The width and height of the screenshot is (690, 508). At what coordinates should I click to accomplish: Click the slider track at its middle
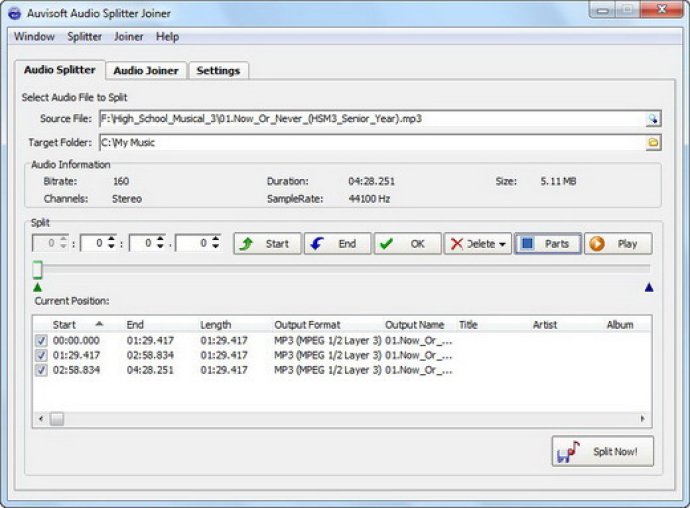click(x=342, y=268)
